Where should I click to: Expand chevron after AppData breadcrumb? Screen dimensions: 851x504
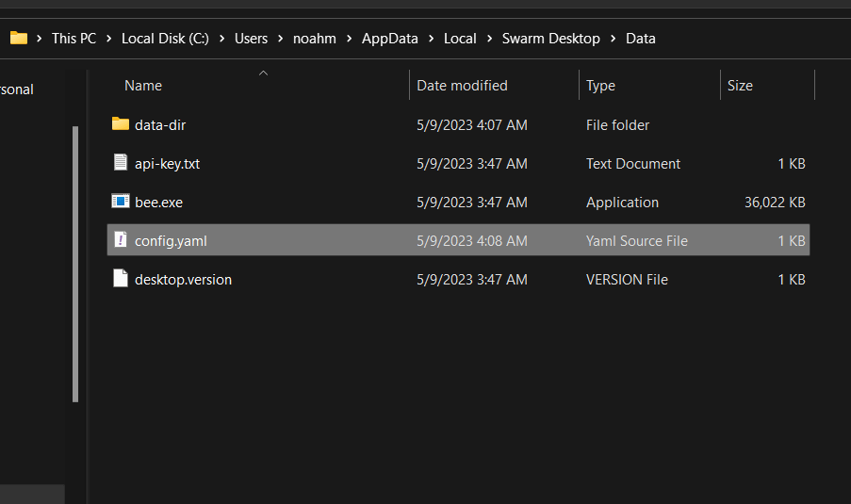(x=432, y=39)
